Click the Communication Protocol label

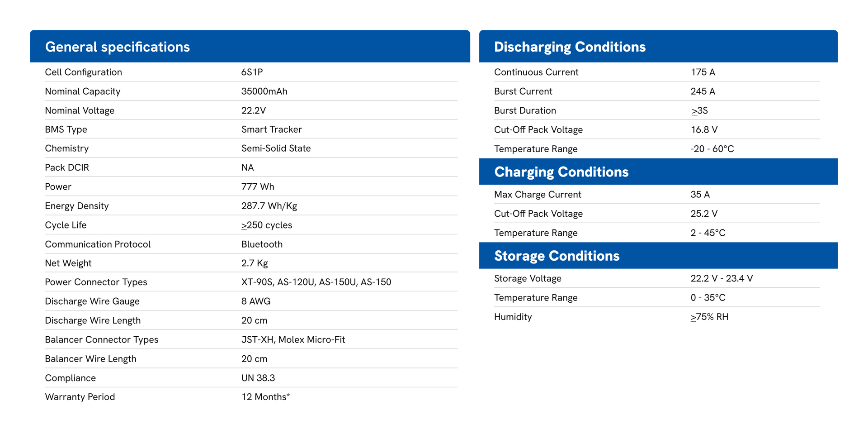pos(98,244)
